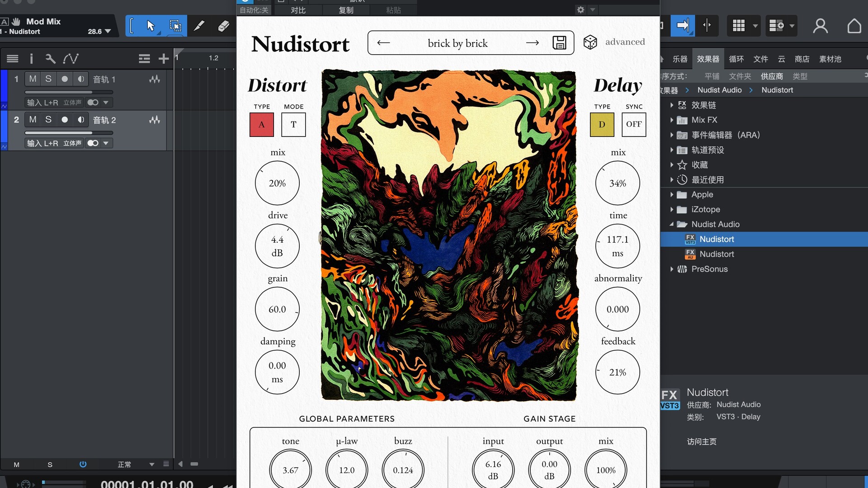Select the Paint (pencil) tool

pos(199,26)
